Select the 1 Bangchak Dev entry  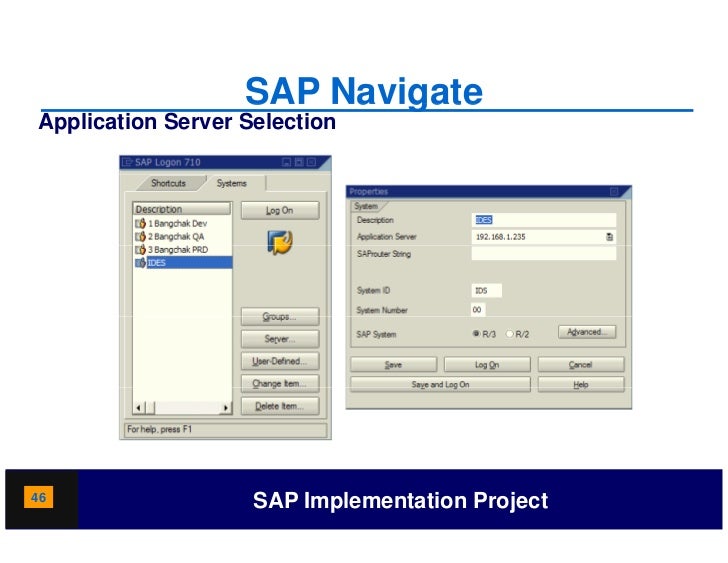[x=182, y=223]
